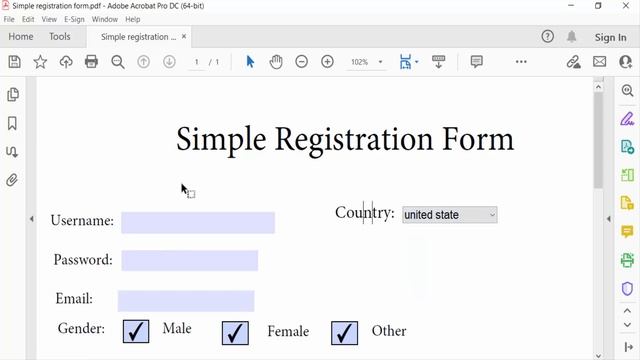
Task: Open the bookmarks panel
Action: [12, 123]
